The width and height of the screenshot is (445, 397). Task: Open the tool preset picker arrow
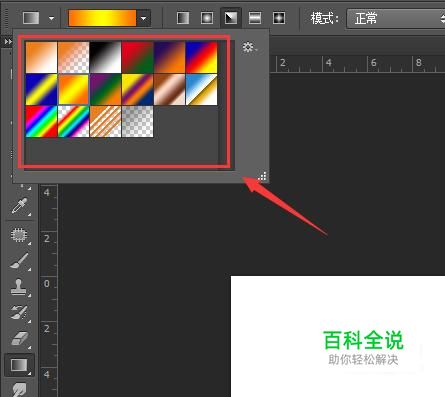point(51,18)
